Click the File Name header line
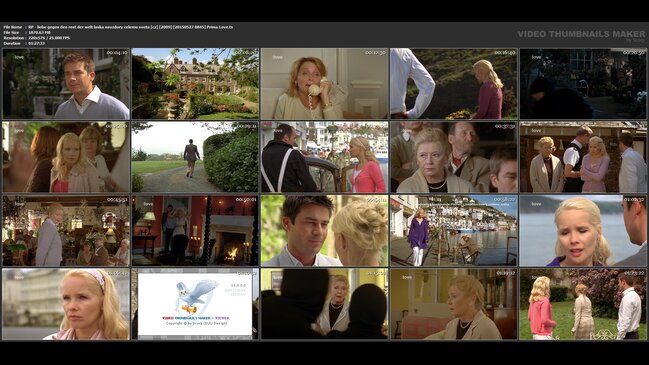The width and height of the screenshot is (649, 365). [118, 27]
